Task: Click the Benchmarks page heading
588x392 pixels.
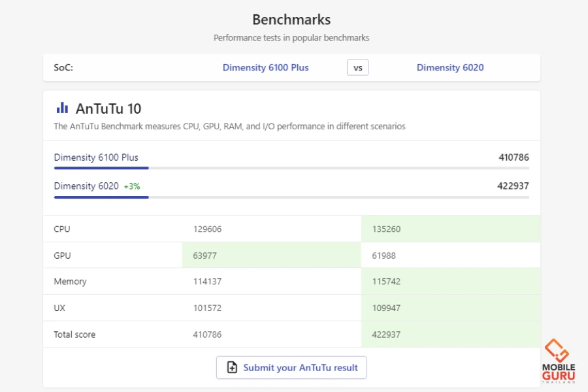Action: [x=291, y=20]
